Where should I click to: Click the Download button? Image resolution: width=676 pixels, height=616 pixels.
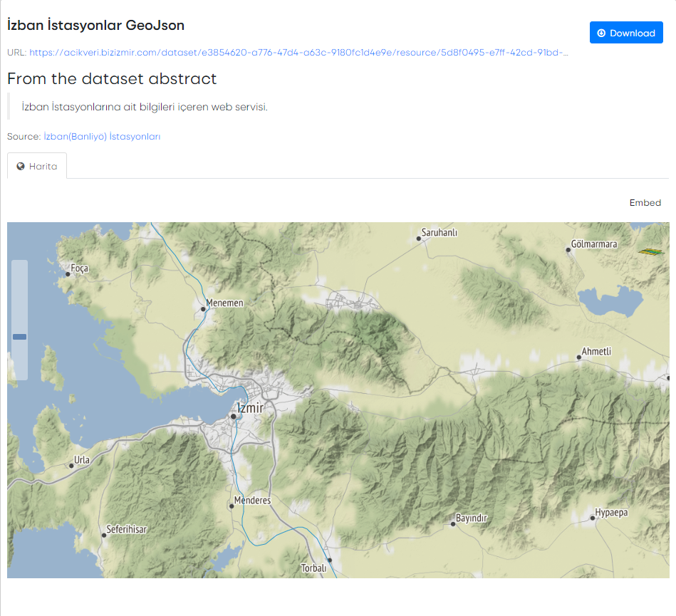point(626,33)
